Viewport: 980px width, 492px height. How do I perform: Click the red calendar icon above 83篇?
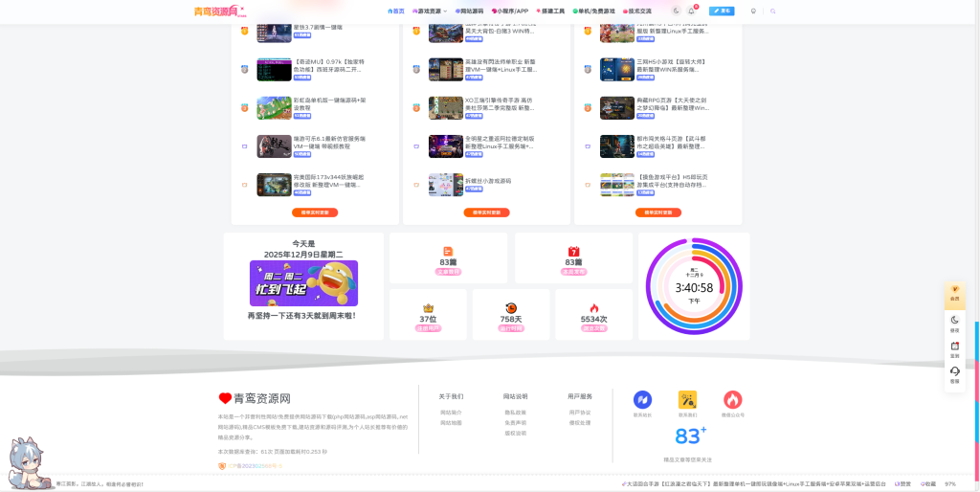coord(574,252)
